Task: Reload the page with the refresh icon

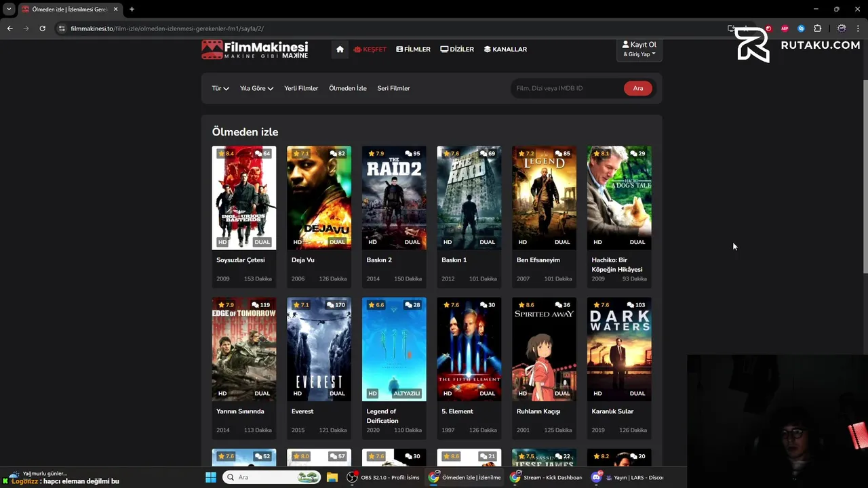Action: [x=42, y=28]
